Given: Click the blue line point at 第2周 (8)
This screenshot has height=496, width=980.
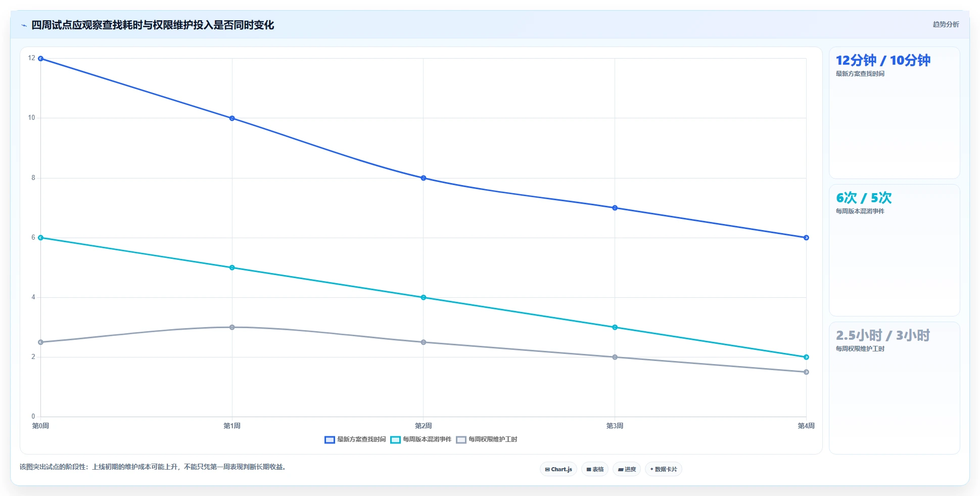Looking at the screenshot, I should coord(424,178).
